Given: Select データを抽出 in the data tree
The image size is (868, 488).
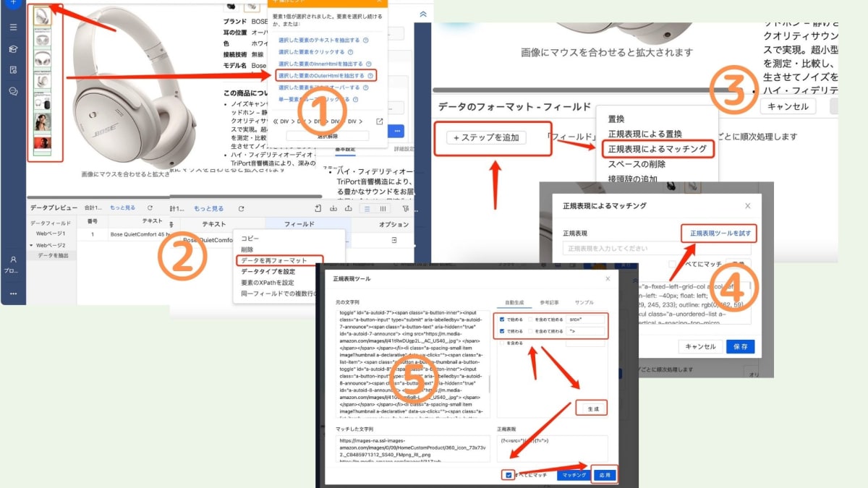Looking at the screenshot, I should (54, 256).
